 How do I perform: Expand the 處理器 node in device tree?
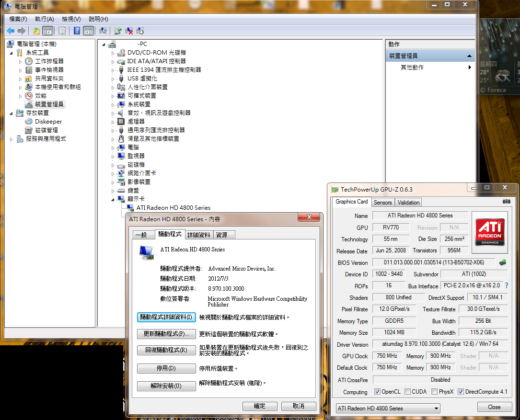[113, 122]
